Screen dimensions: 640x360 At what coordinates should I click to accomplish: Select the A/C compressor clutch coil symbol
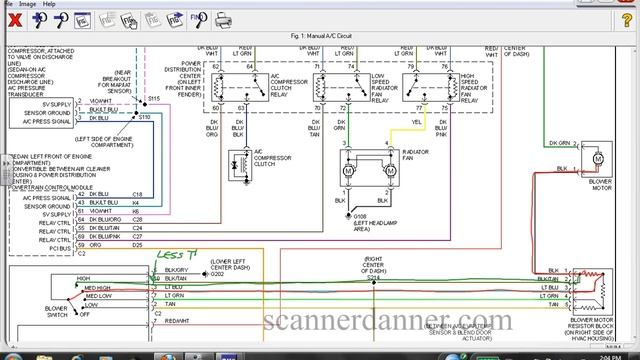[244, 165]
